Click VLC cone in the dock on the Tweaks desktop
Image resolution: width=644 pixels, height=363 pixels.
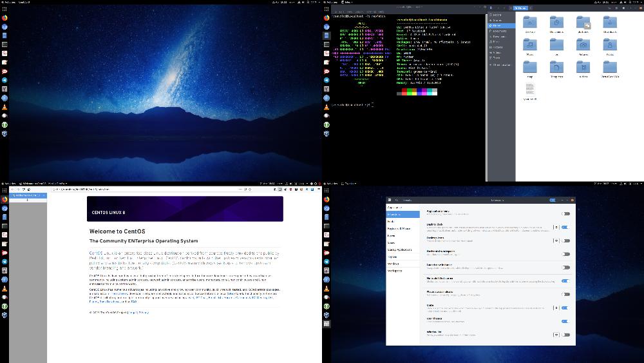(x=327, y=289)
